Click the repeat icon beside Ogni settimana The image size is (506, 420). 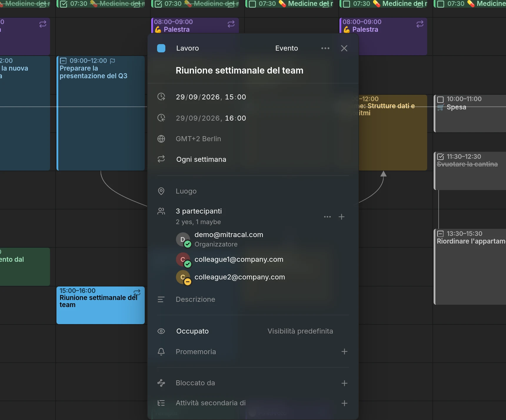tap(161, 159)
